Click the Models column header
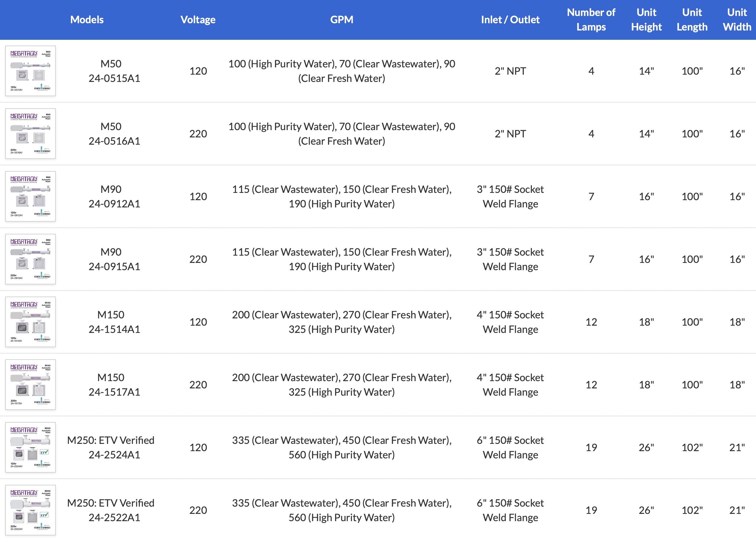 coord(87,19)
